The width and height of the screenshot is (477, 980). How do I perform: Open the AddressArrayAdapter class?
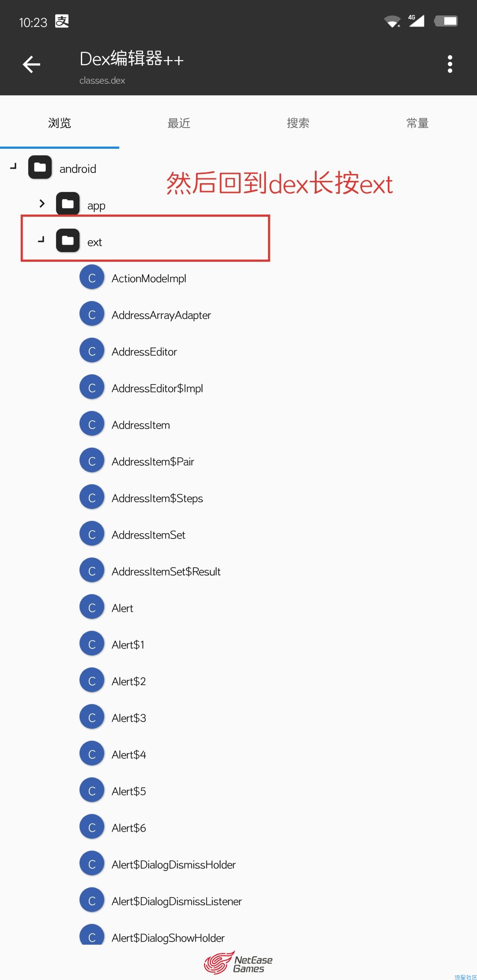click(x=161, y=315)
